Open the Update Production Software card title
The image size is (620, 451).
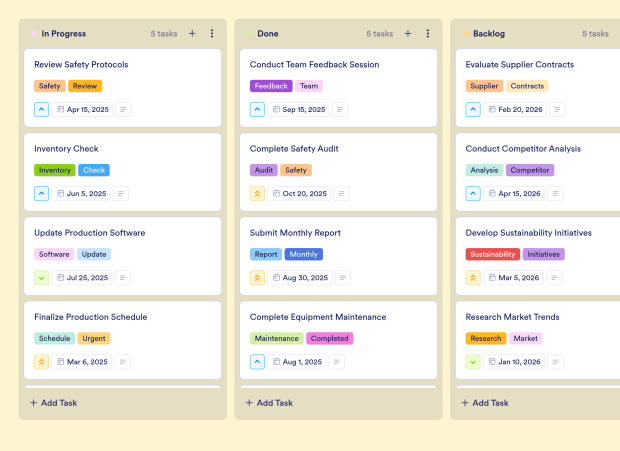coord(90,233)
